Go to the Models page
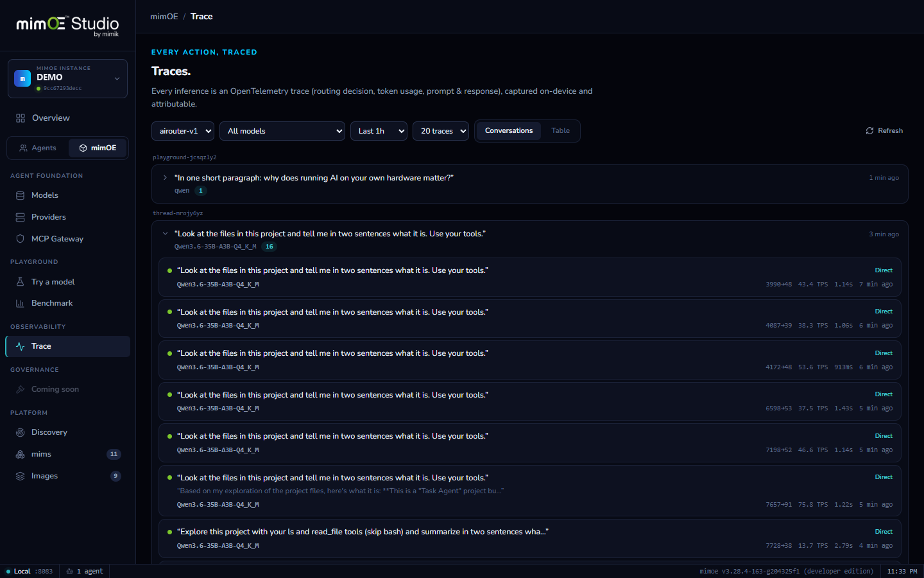 pyautogui.click(x=67, y=195)
